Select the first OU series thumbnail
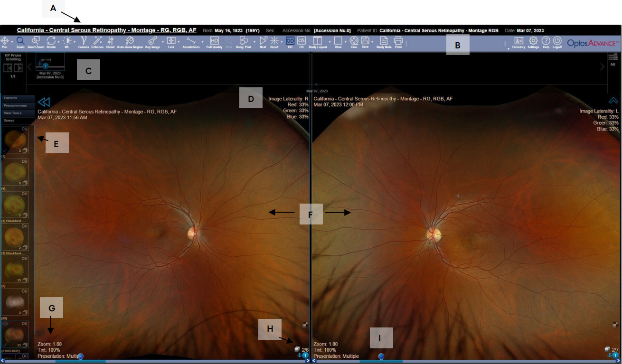The image size is (622, 364). (x=15, y=139)
